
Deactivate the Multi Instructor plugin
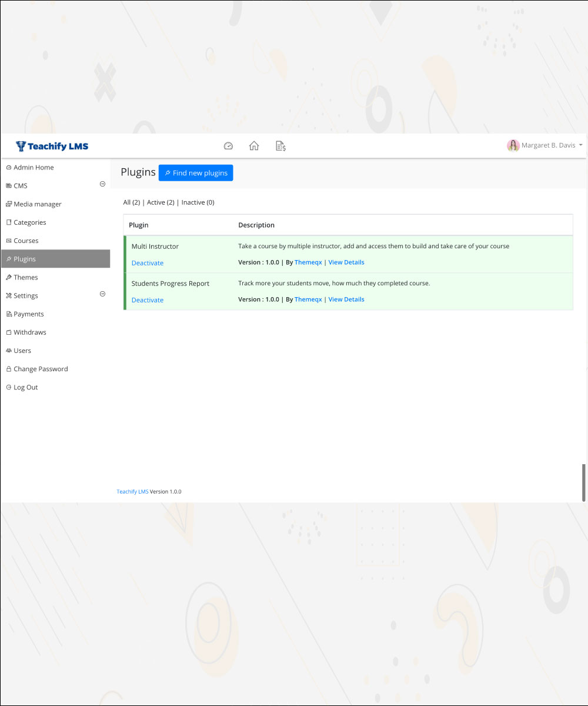[x=148, y=263]
